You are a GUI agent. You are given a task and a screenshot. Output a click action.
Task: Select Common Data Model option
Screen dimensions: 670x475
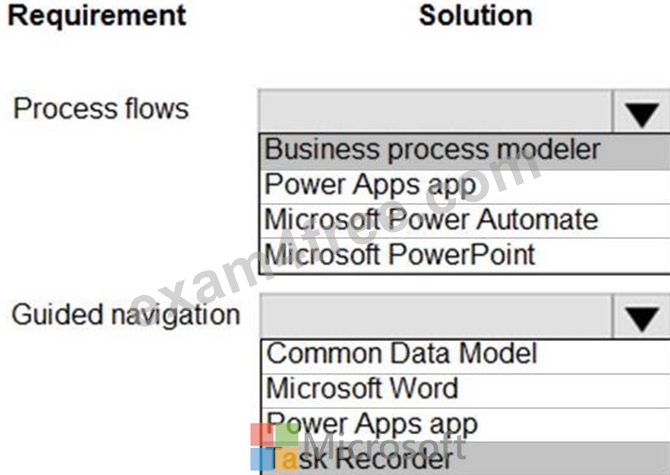[x=465, y=355]
